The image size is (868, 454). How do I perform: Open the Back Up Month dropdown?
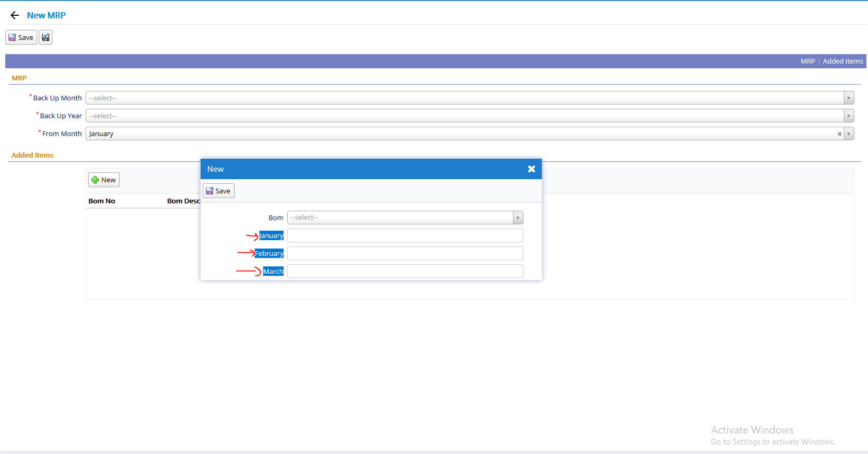pyautogui.click(x=469, y=98)
